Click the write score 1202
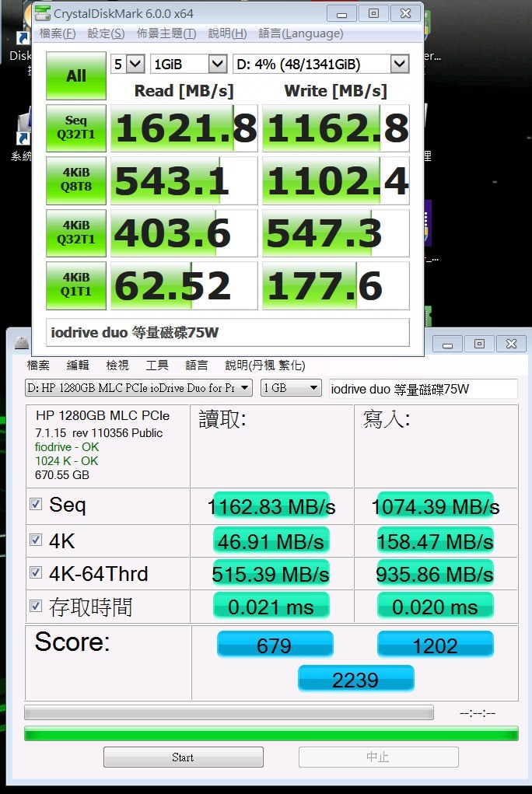 click(x=436, y=645)
